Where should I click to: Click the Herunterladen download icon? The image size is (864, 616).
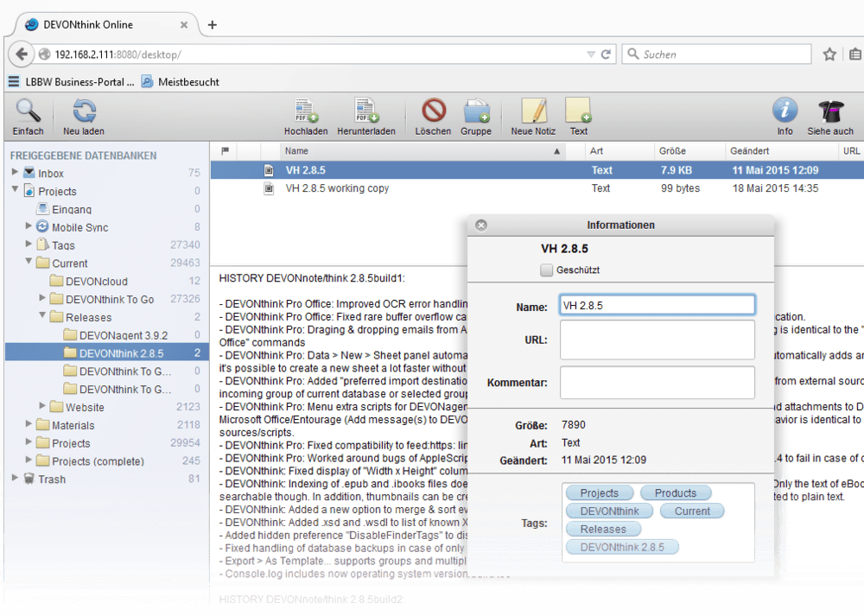(x=365, y=111)
